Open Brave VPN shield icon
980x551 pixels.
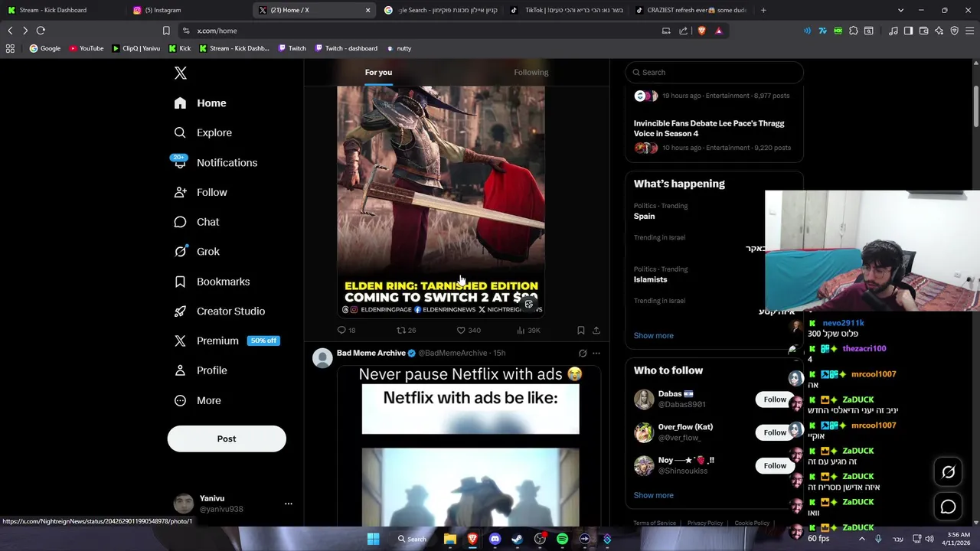coord(955,31)
